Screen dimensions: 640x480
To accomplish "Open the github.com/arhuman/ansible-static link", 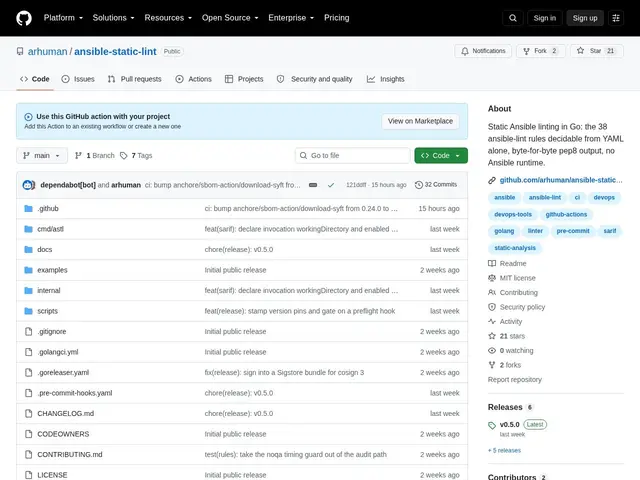I will click(x=561, y=180).
